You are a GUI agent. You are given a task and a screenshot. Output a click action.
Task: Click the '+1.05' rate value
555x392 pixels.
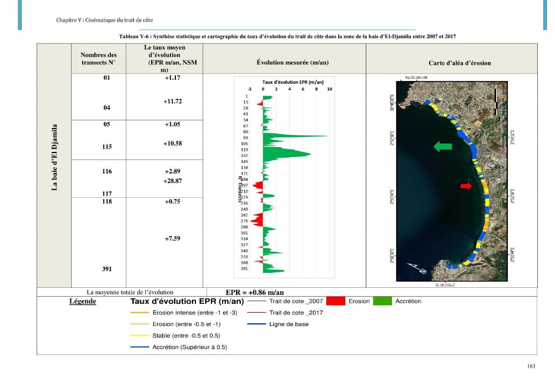click(173, 124)
